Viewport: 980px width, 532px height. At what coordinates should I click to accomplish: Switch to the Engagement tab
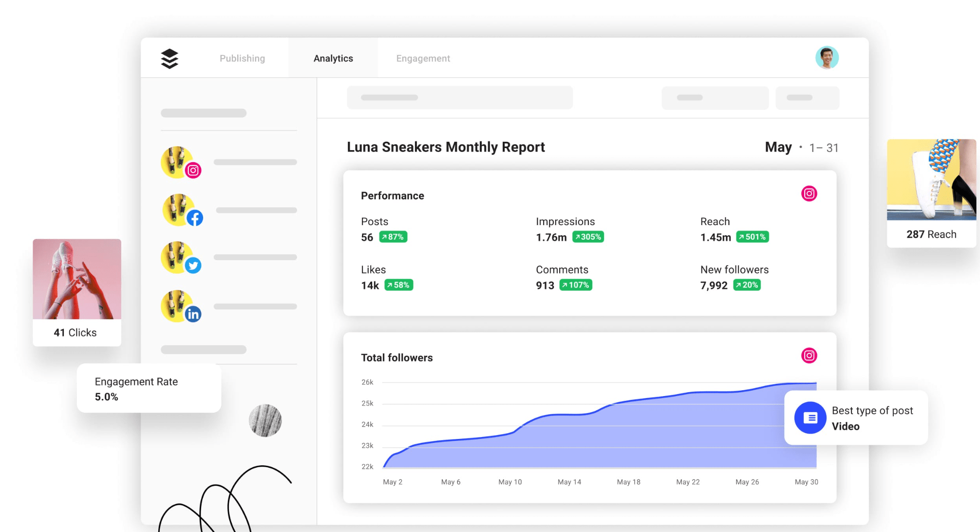tap(423, 58)
